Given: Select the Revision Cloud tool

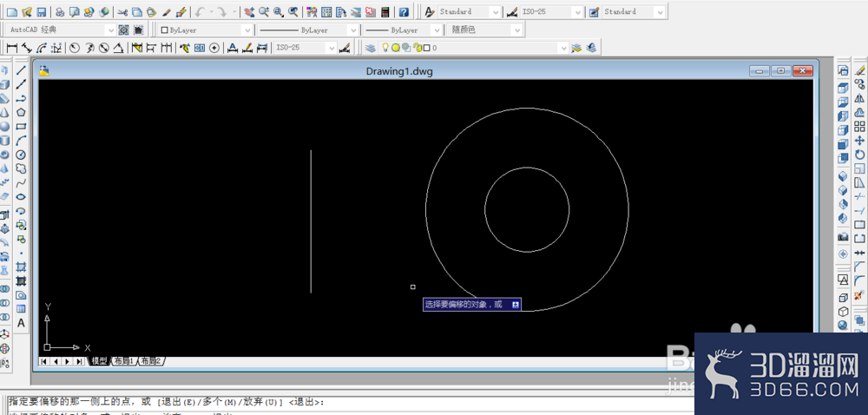Looking at the screenshot, I should [x=21, y=168].
